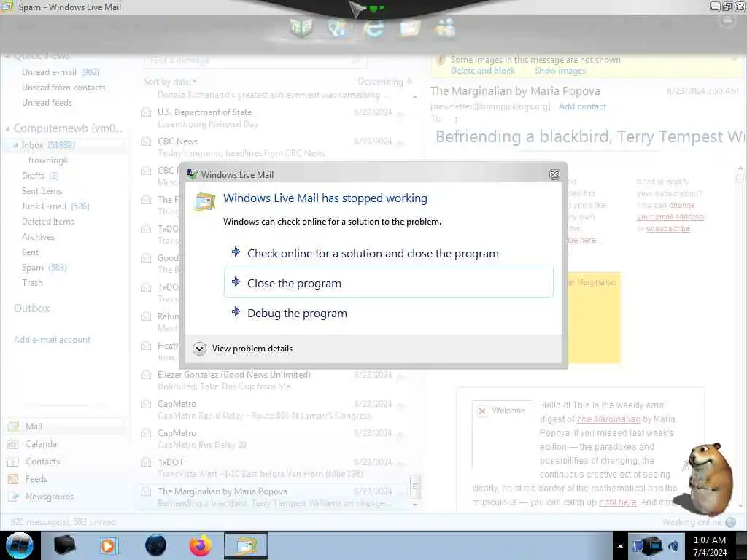
Task: Open Firefox from the taskbar
Action: pos(201,545)
